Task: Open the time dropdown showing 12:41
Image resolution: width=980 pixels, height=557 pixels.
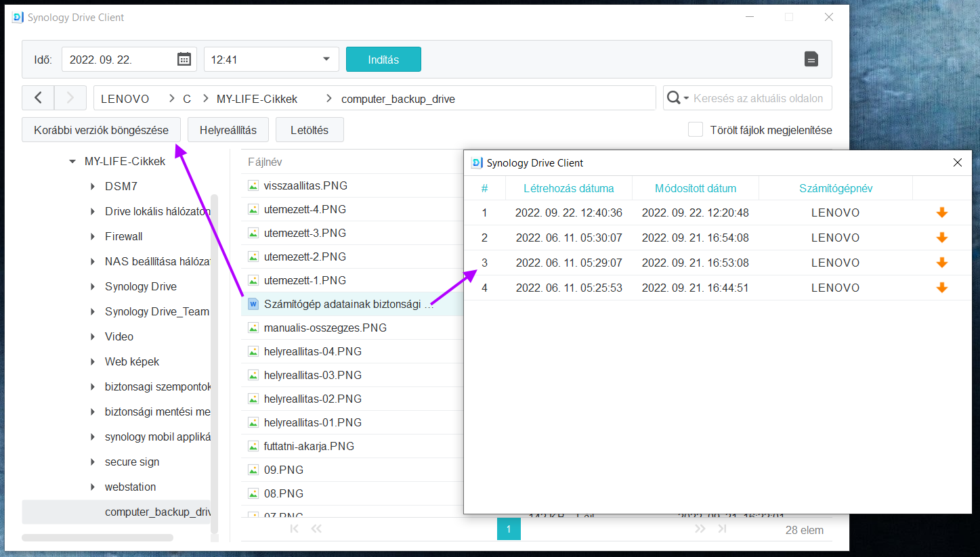Action: [x=272, y=59]
